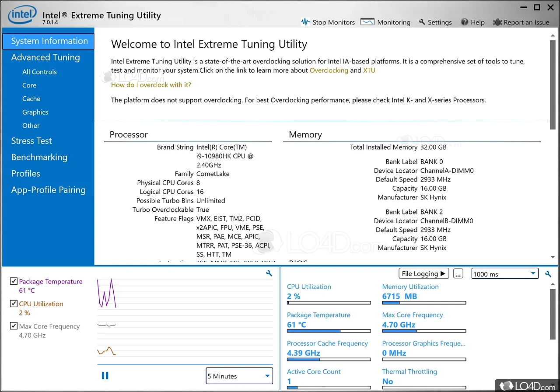
Task: Open graph panel wrench settings icon
Action: pos(269,273)
